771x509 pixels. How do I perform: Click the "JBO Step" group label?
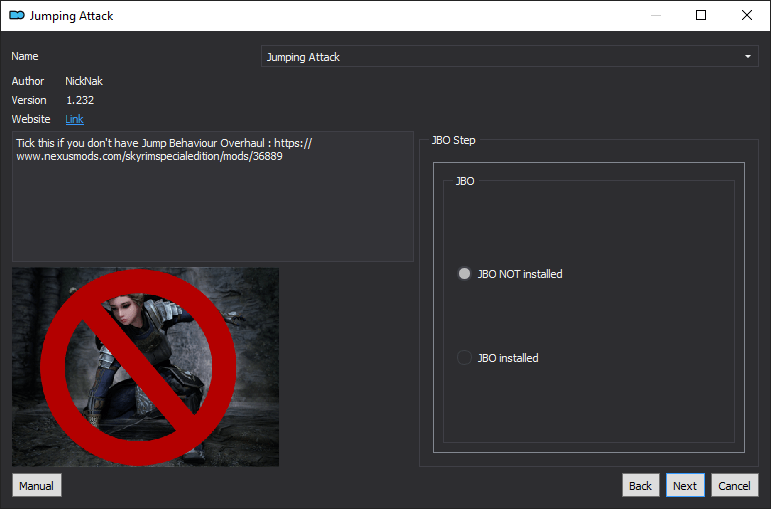[x=453, y=140]
